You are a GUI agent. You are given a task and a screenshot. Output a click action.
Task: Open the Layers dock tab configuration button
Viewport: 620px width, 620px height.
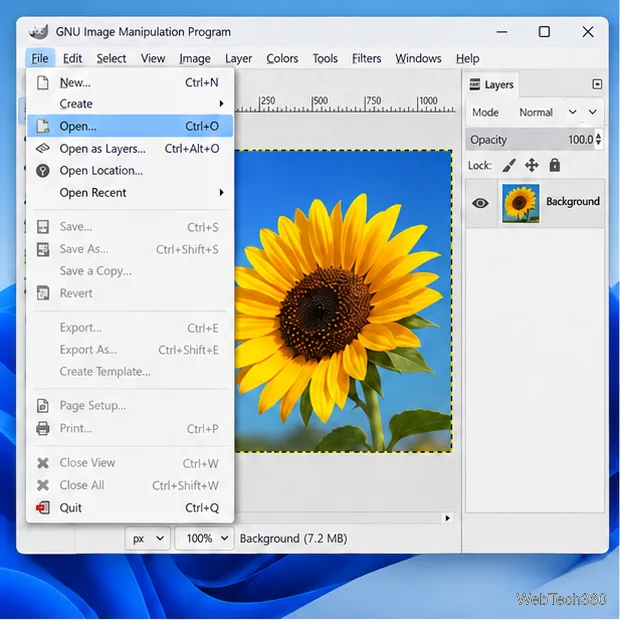(x=597, y=84)
